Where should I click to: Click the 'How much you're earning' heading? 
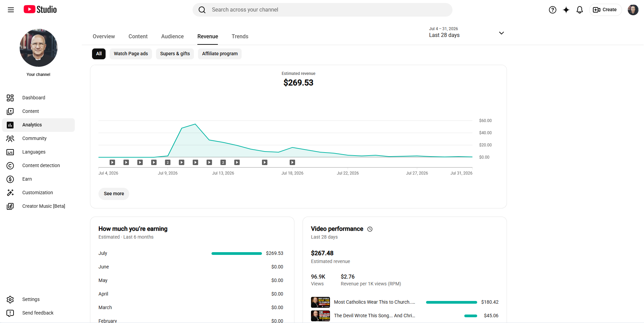click(x=133, y=229)
